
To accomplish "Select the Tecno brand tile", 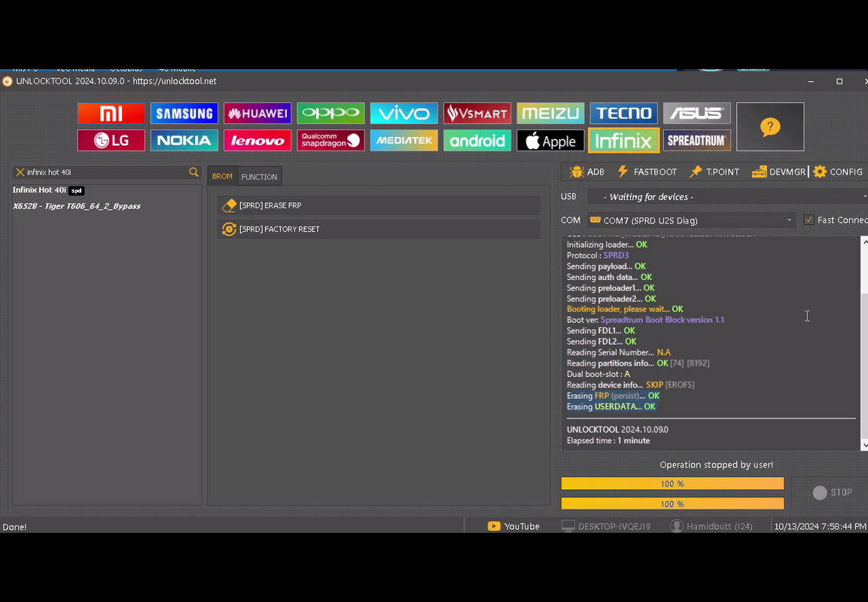I will [623, 114].
